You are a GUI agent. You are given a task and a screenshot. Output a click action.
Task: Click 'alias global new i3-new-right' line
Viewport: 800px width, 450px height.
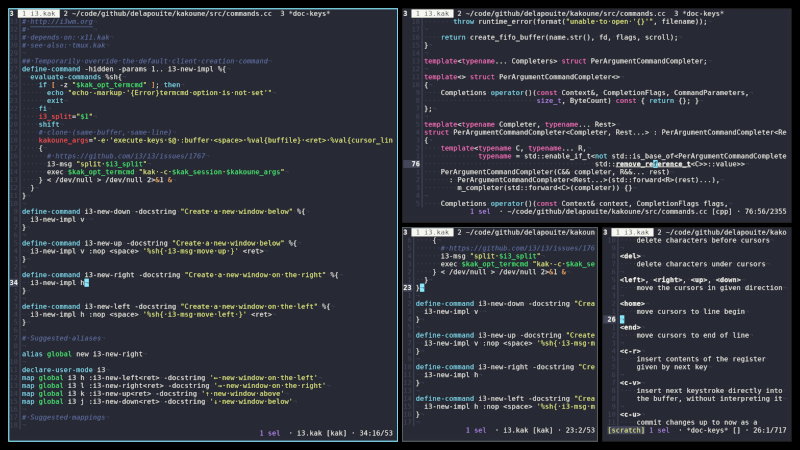(x=82, y=354)
